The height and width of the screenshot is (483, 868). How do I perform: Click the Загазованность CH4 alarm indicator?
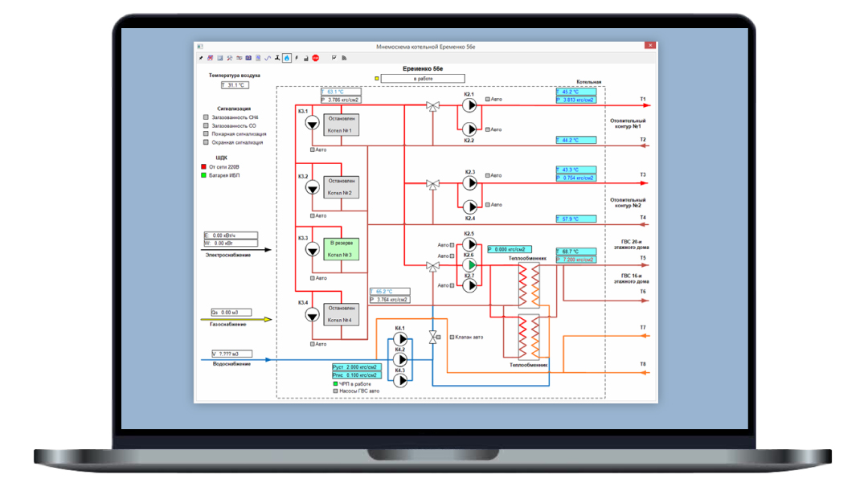[x=206, y=117]
